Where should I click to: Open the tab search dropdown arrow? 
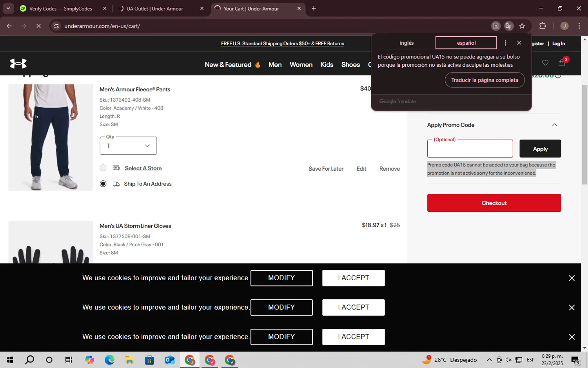coord(8,8)
